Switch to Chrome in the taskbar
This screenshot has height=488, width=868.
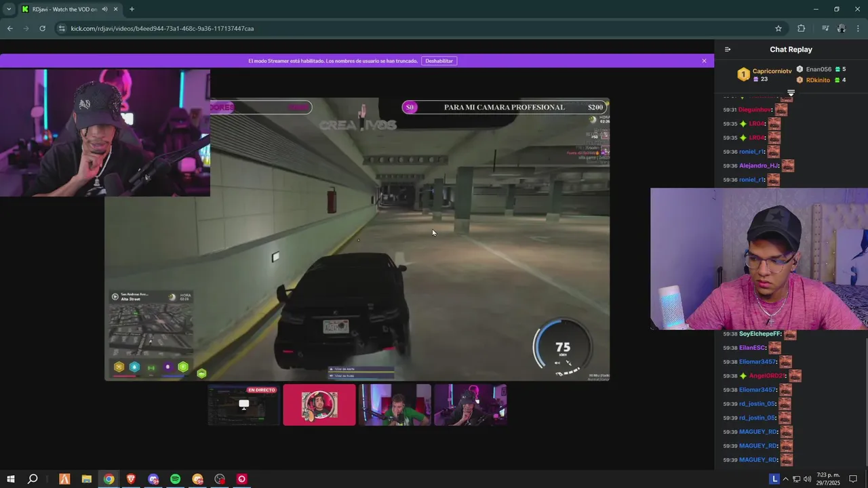pyautogui.click(x=108, y=479)
